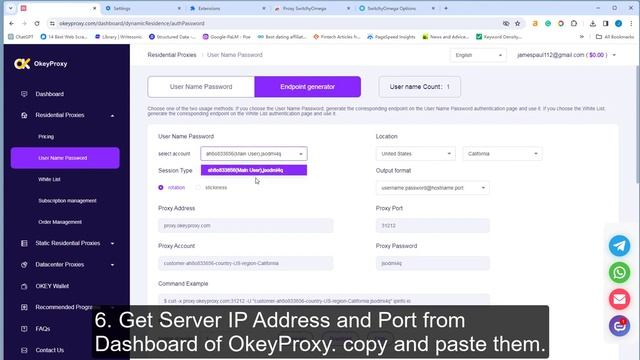
Task: Reload the page in browser toolbar
Action: 37,24
